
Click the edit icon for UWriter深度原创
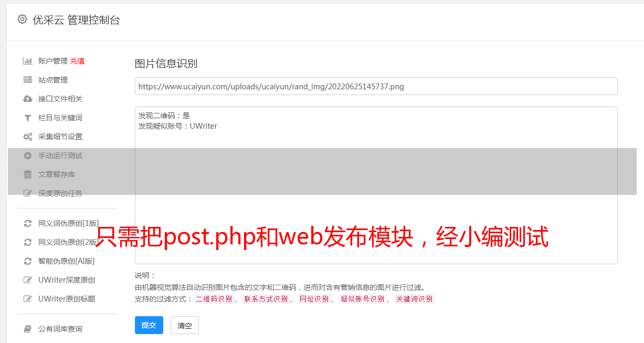(x=28, y=280)
